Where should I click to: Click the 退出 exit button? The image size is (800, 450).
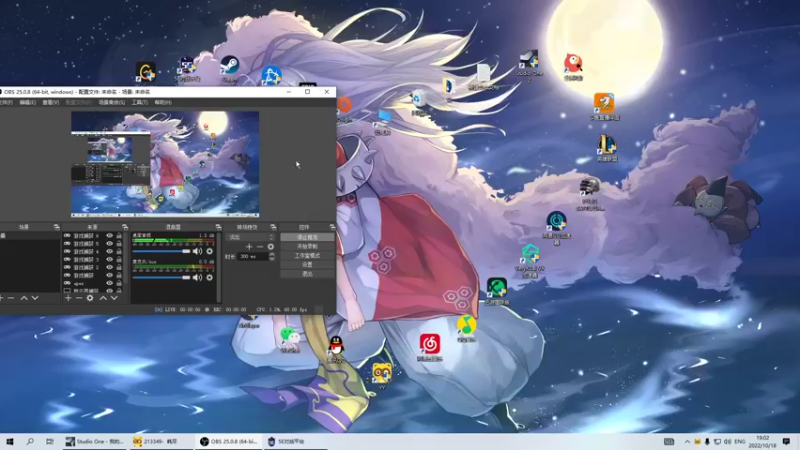(x=307, y=274)
